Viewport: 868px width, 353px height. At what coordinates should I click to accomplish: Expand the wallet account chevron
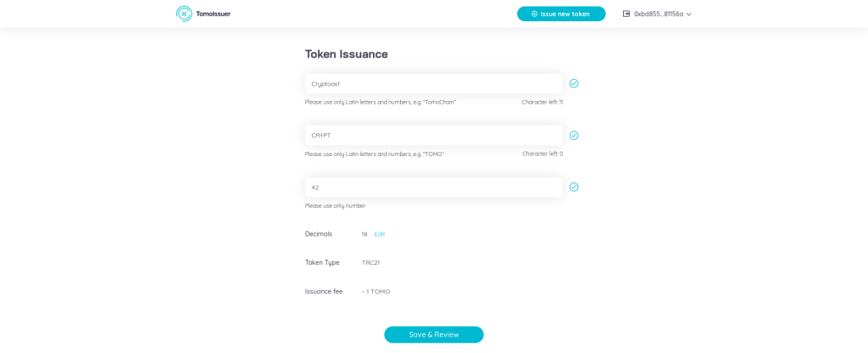pyautogui.click(x=689, y=14)
